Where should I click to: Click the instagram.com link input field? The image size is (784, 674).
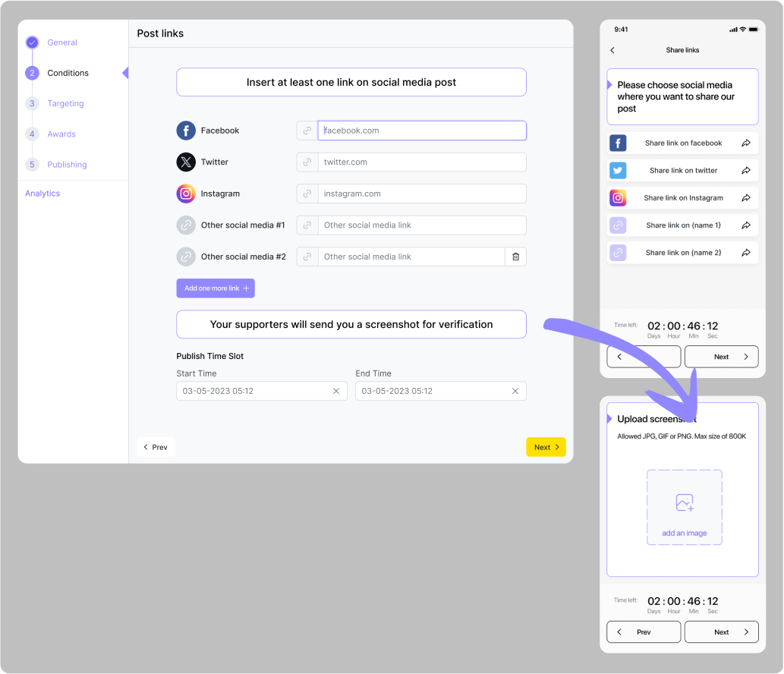click(x=421, y=194)
